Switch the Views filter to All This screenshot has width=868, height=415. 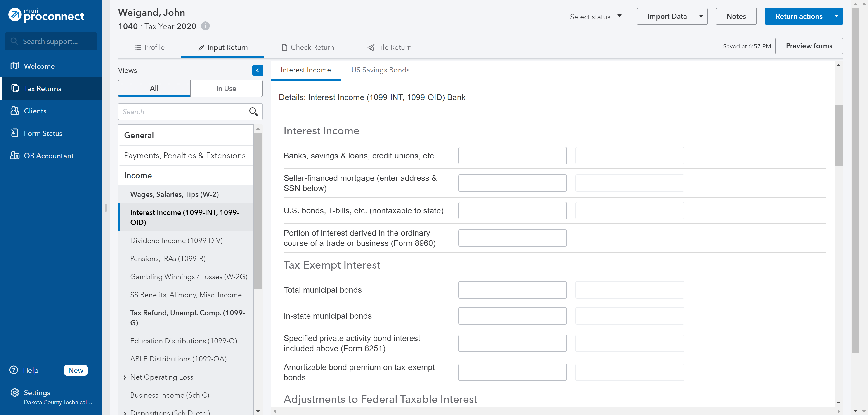154,88
